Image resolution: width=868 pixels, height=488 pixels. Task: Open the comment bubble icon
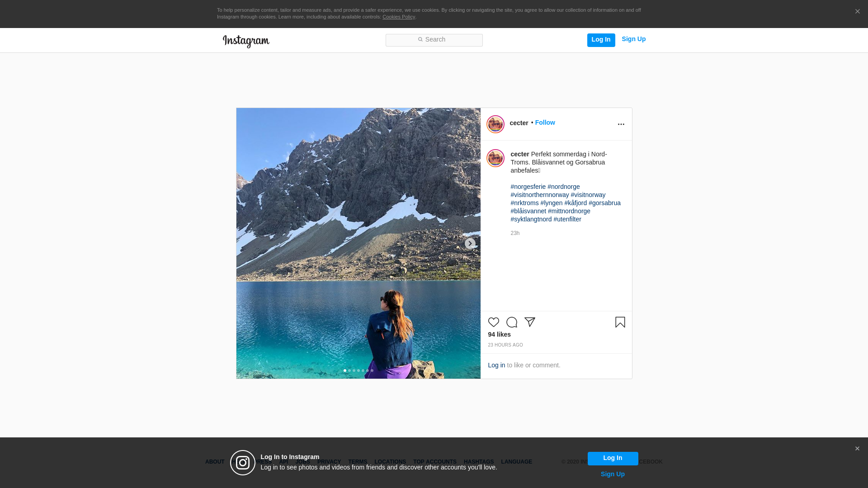point(511,322)
